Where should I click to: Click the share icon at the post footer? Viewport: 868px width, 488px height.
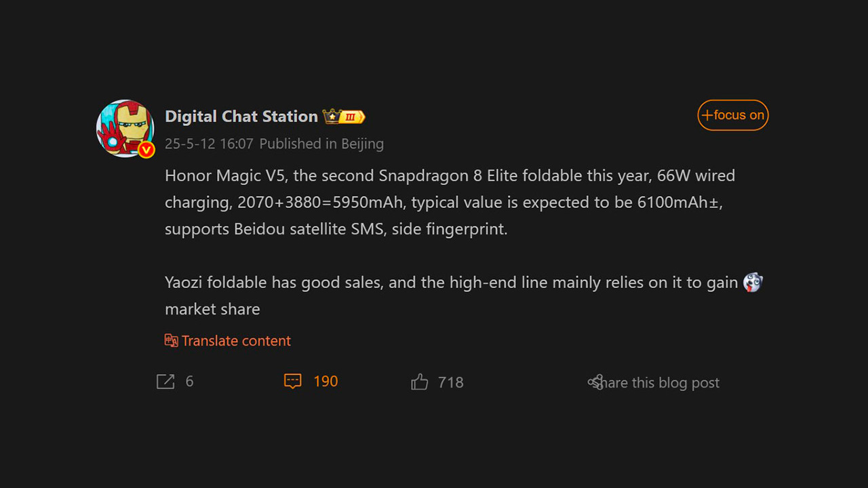point(595,382)
